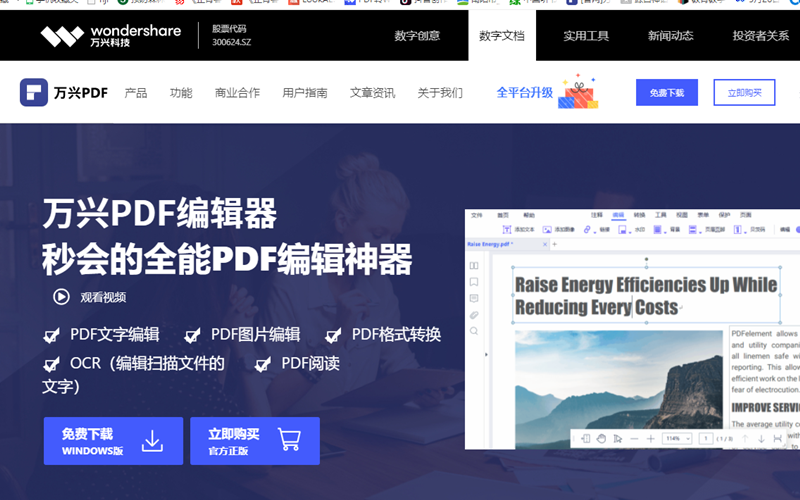800x500 pixels.
Task: Click the bookmark icon in PDF sidebar
Action: 474,282
